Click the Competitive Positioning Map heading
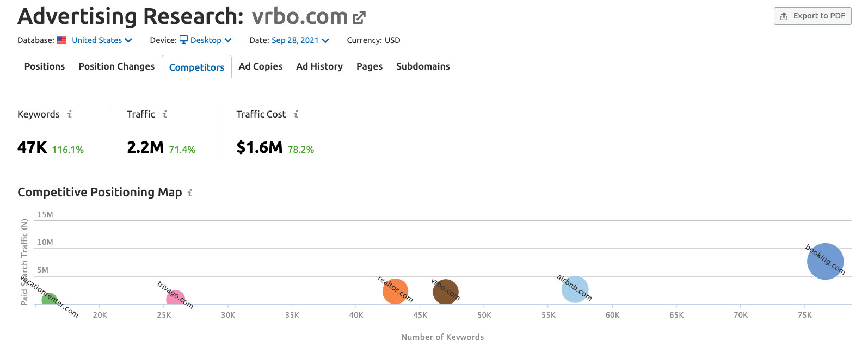Screen dimensions: 868x340 tap(100, 193)
